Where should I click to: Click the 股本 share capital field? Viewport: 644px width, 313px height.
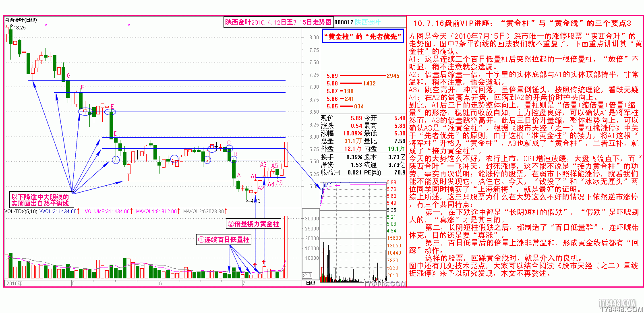pos(385,157)
